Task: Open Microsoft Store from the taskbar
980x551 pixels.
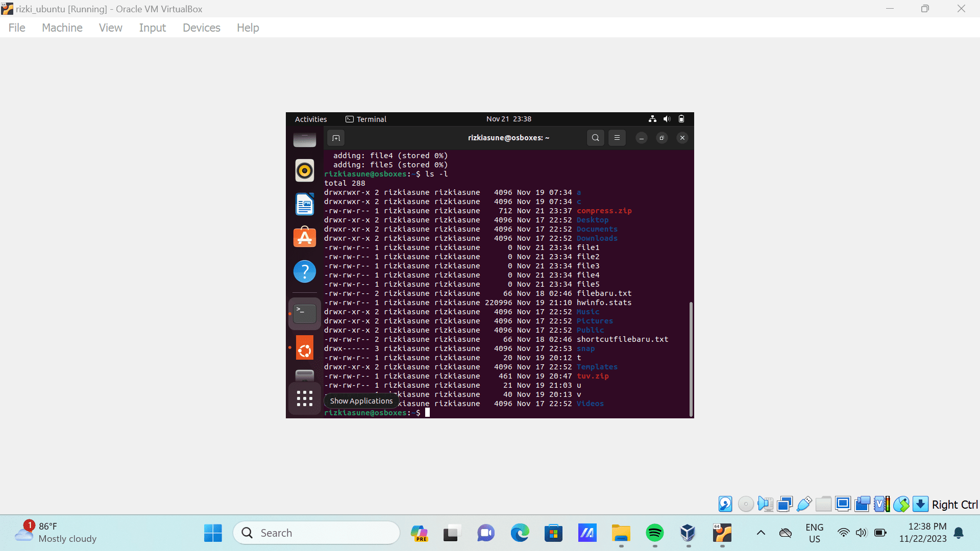Action: click(553, 533)
